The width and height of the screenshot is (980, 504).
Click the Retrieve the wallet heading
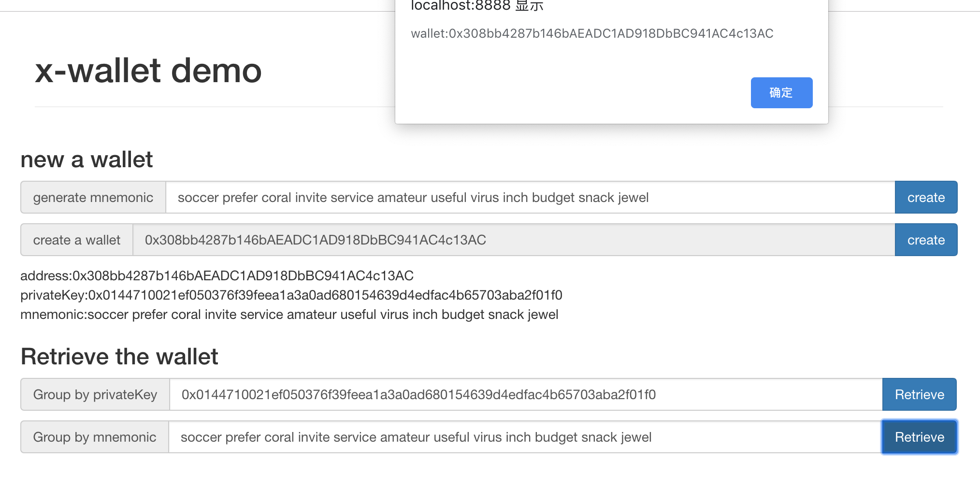(x=119, y=357)
